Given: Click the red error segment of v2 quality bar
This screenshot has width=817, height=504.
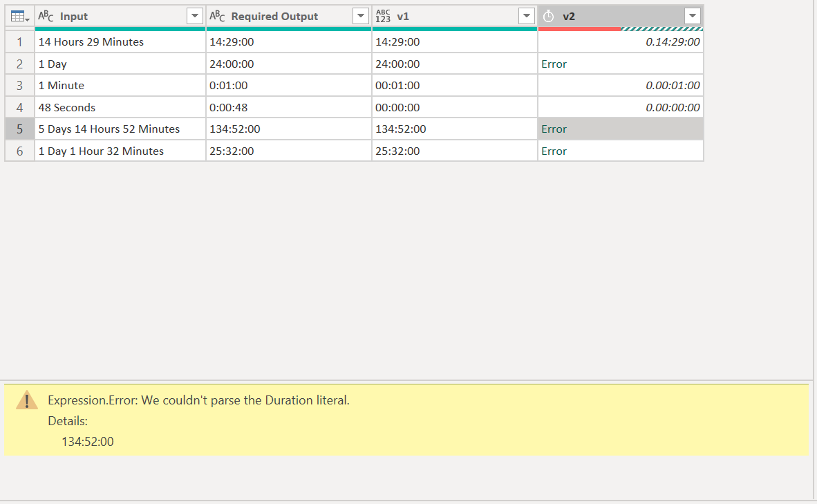Looking at the screenshot, I should pyautogui.click(x=579, y=29).
